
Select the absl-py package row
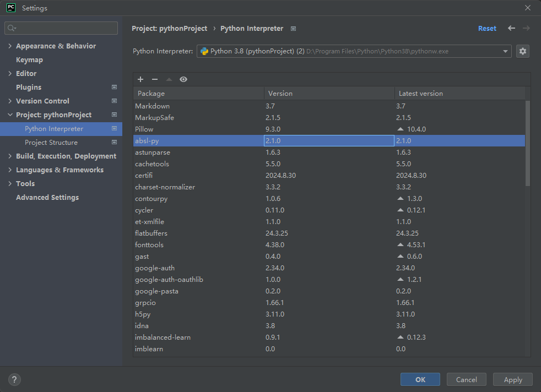pos(329,140)
